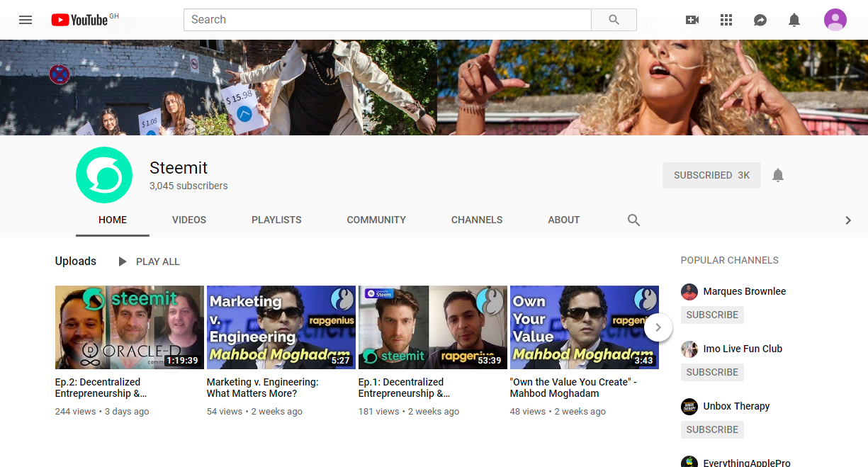Open Ep.2 Decentralized Entrepreneurship video thumbnail
Viewport: 868px width, 467px height.
130,327
